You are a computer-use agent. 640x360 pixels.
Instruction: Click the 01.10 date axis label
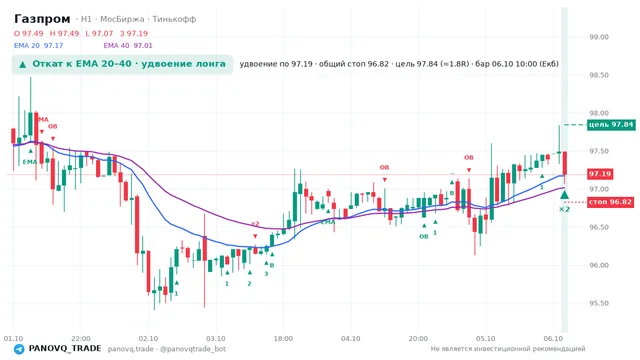[13, 338]
